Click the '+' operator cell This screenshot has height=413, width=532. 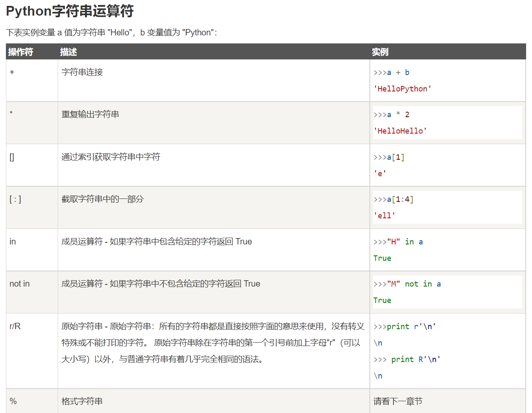32,80
